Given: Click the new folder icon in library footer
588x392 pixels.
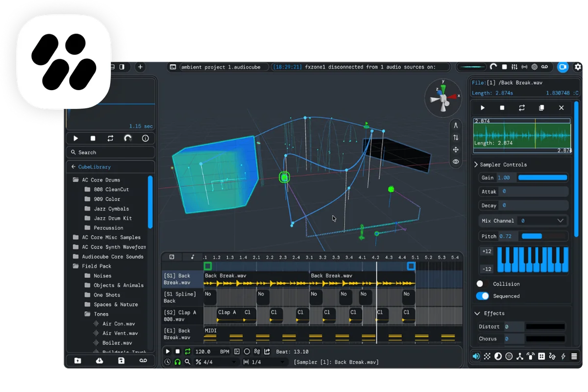Looking at the screenshot, I should tap(77, 361).
